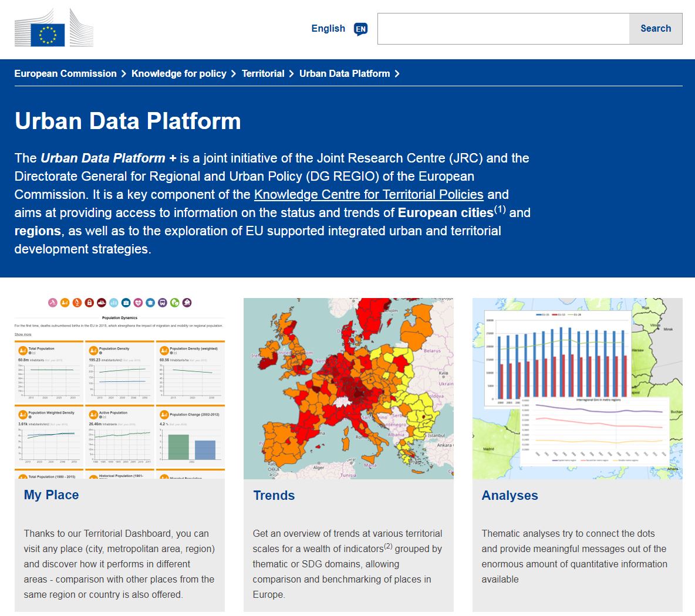
Task: Click the European Commission logo
Action: point(54,29)
